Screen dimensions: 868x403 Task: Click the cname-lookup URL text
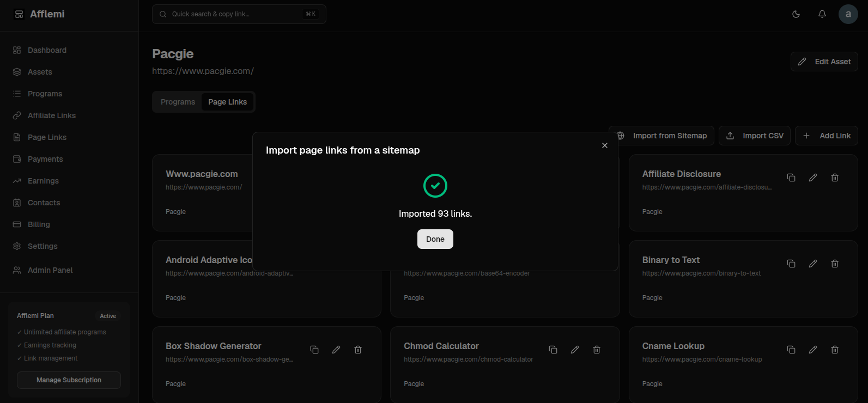coord(702,359)
